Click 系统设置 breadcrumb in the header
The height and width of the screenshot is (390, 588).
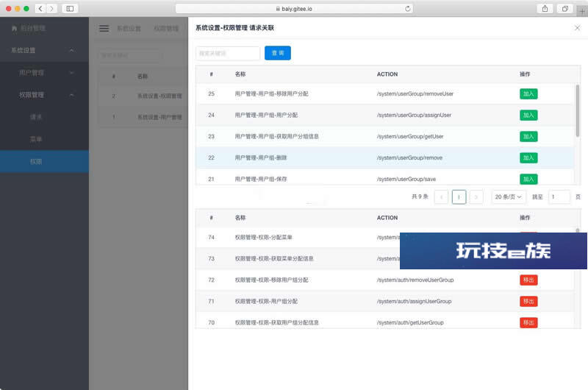[x=129, y=29]
